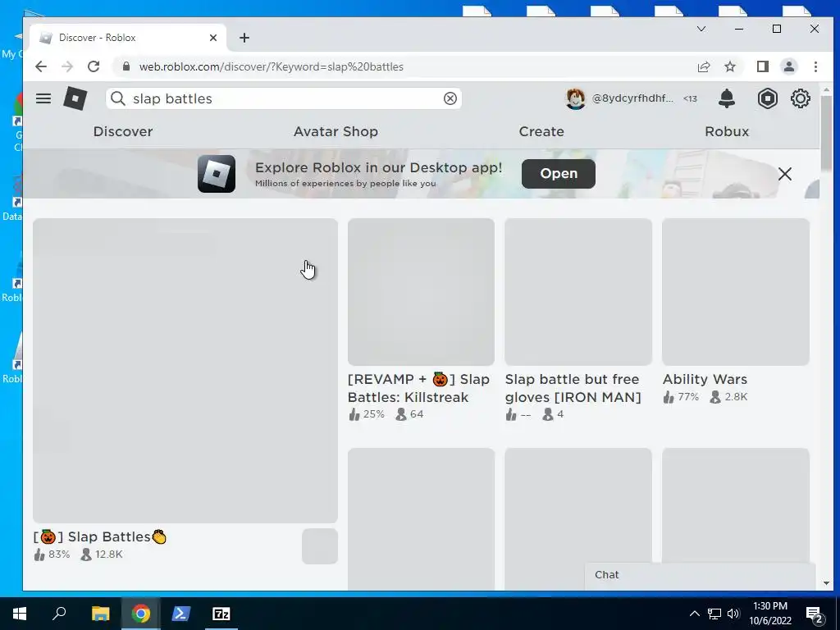Open the Roblox hamburger menu

tap(43, 98)
